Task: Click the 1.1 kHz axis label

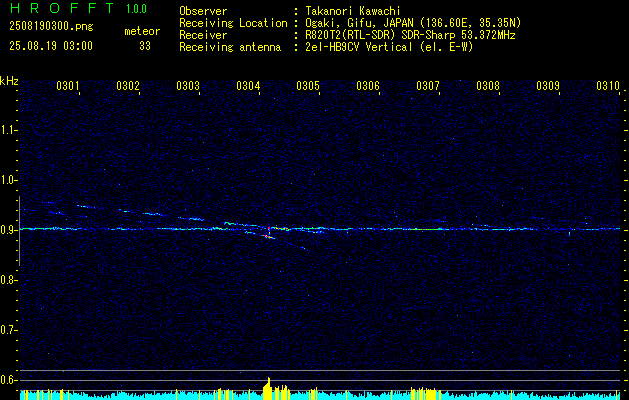Action: pos(8,130)
